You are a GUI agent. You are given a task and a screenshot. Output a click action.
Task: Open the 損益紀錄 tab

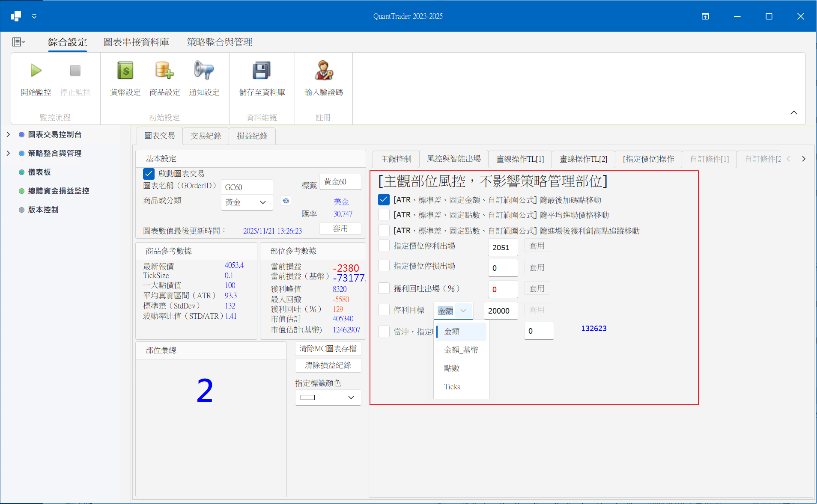(x=252, y=136)
